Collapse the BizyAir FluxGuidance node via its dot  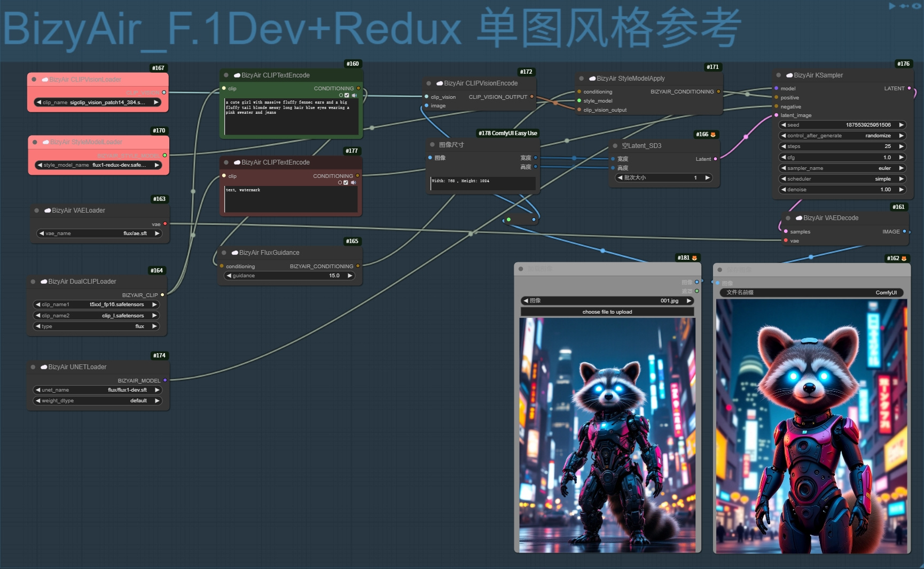point(224,253)
